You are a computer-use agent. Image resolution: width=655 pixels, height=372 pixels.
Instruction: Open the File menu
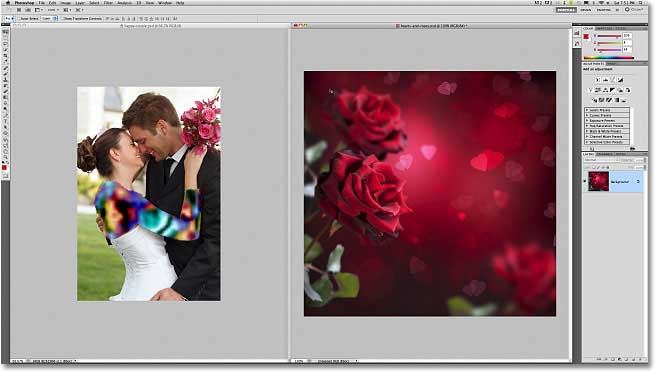point(41,3)
